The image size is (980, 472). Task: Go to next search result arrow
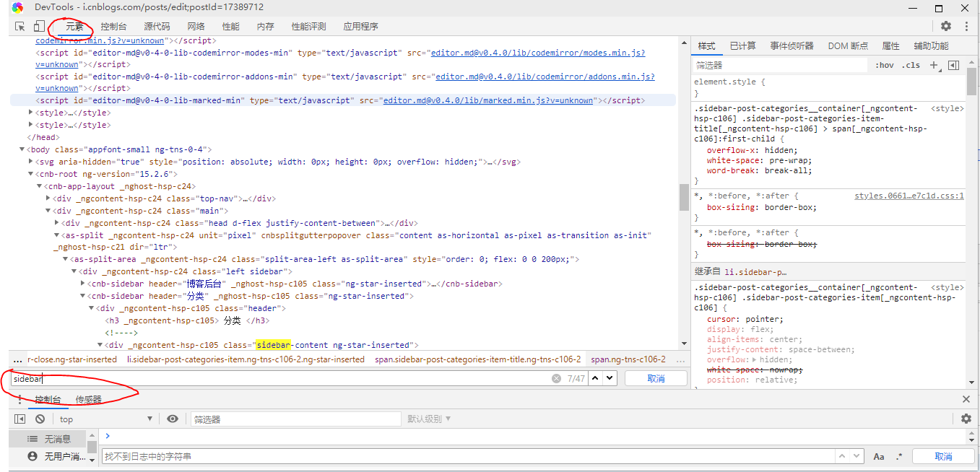[610, 378]
